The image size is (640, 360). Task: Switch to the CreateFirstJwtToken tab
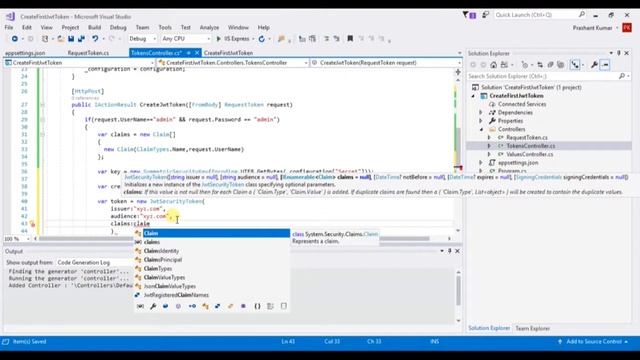coord(228,53)
